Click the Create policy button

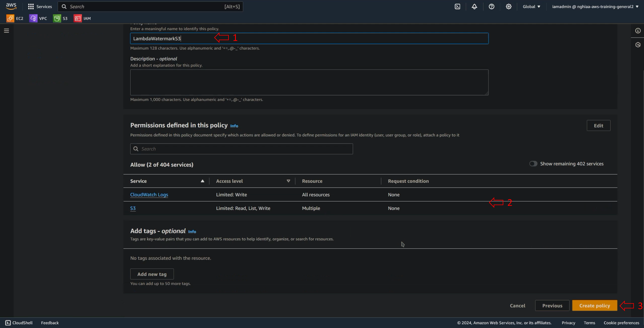(595, 306)
